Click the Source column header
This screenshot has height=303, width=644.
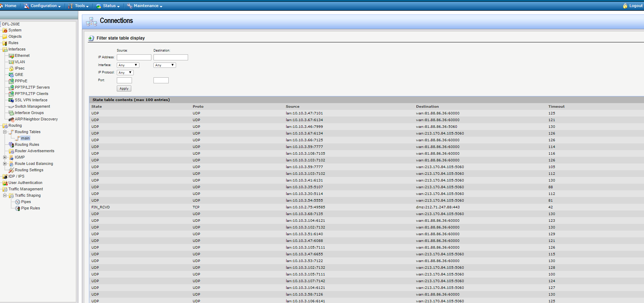(293, 107)
